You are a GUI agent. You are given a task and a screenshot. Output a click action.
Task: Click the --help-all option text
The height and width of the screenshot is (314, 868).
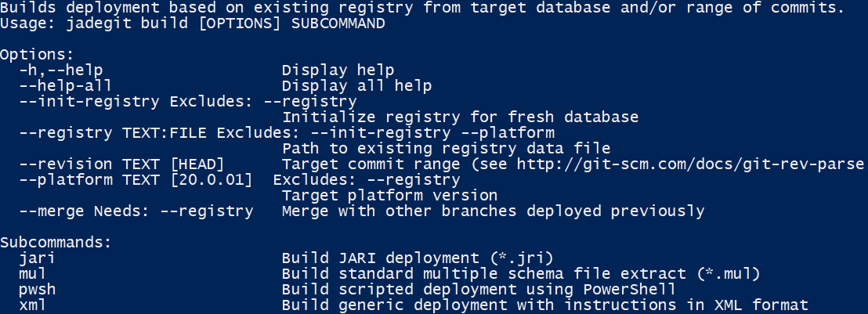click(x=66, y=85)
